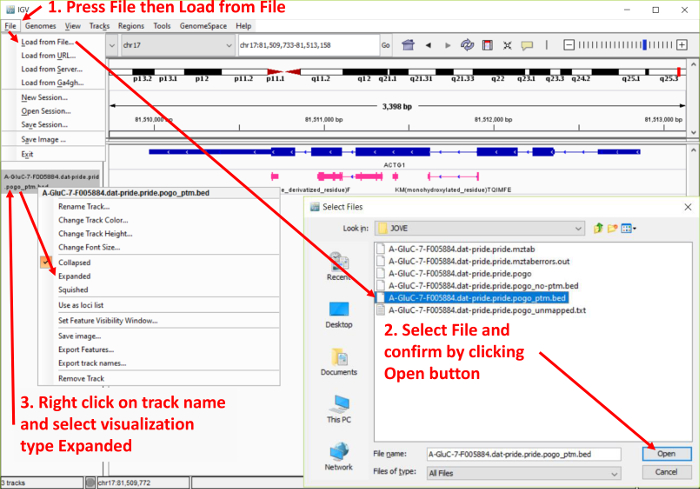Choose Rename Track in the context menu
This screenshot has height=489, width=700.
tap(84, 207)
